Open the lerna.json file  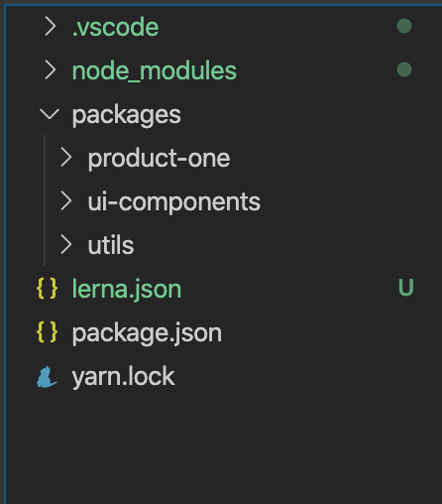click(x=127, y=290)
